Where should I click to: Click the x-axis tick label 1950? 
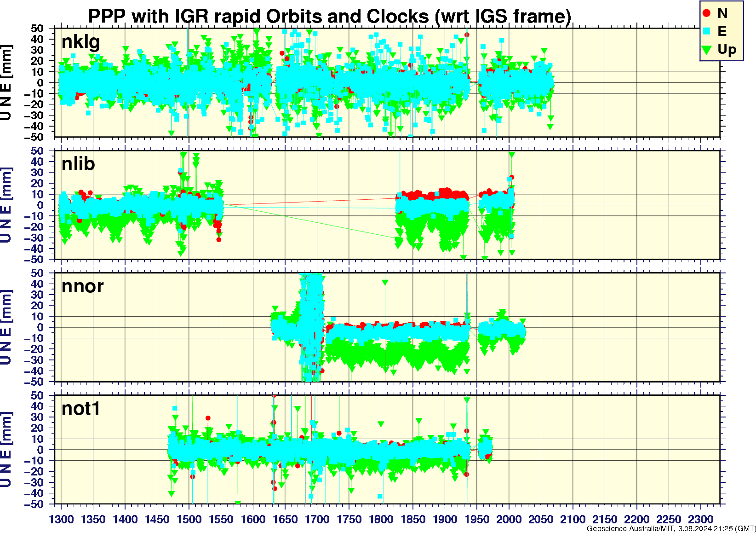tap(477, 519)
